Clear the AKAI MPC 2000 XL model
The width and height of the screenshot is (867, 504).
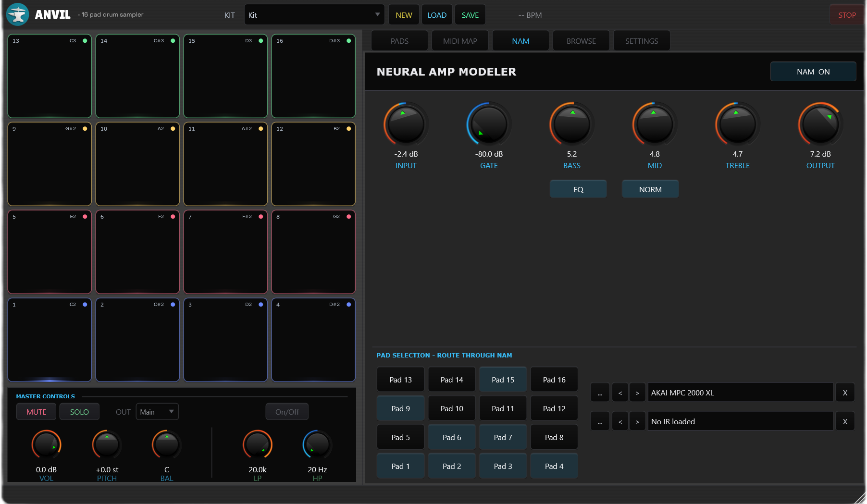pos(845,393)
